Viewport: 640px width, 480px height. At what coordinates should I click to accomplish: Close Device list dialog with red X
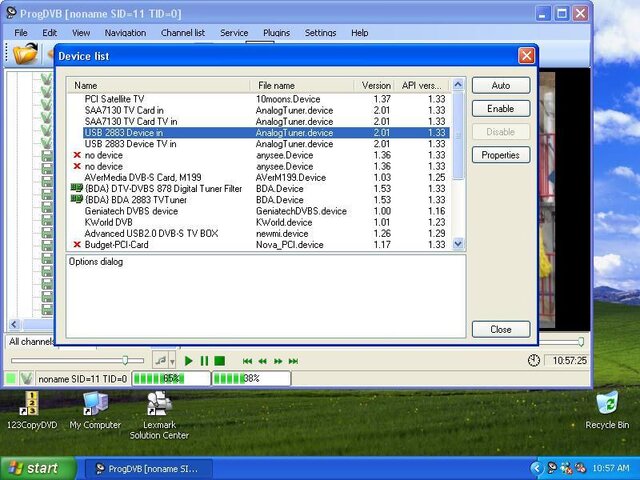526,56
